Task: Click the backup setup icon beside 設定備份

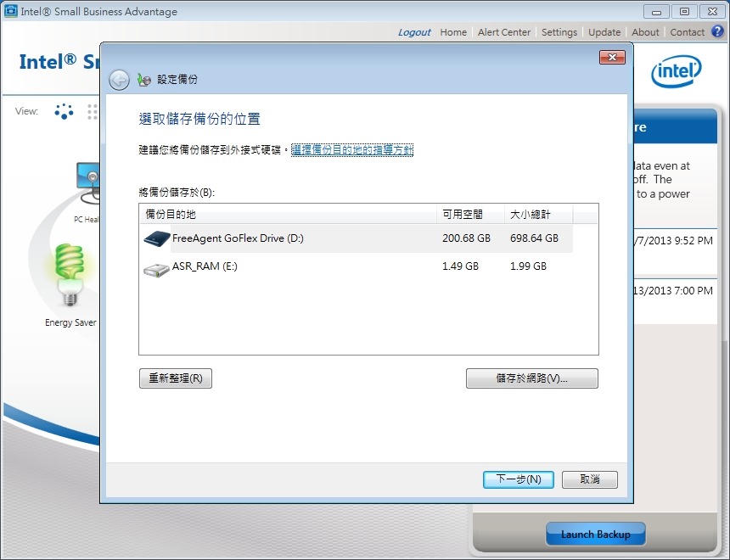Action: 144,80
